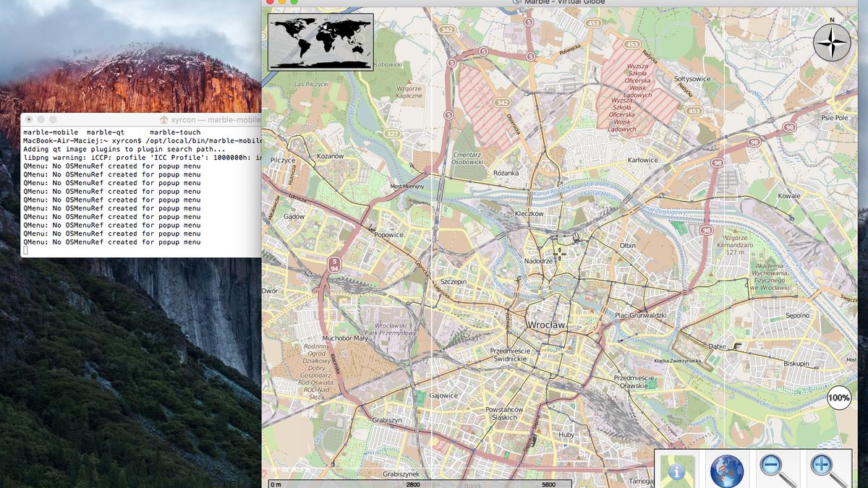Click the 'Gajowice' label on map
This screenshot has height=488, width=868.
(443, 395)
